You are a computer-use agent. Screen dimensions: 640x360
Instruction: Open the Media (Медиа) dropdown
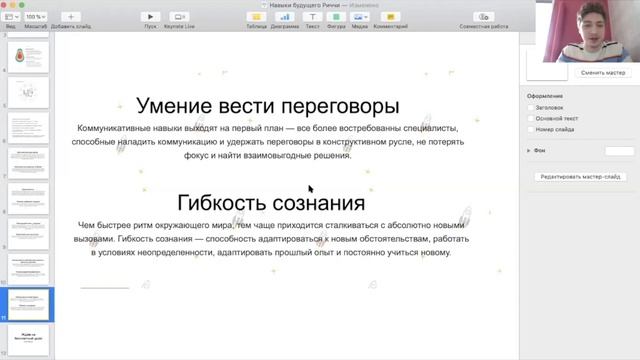click(360, 17)
